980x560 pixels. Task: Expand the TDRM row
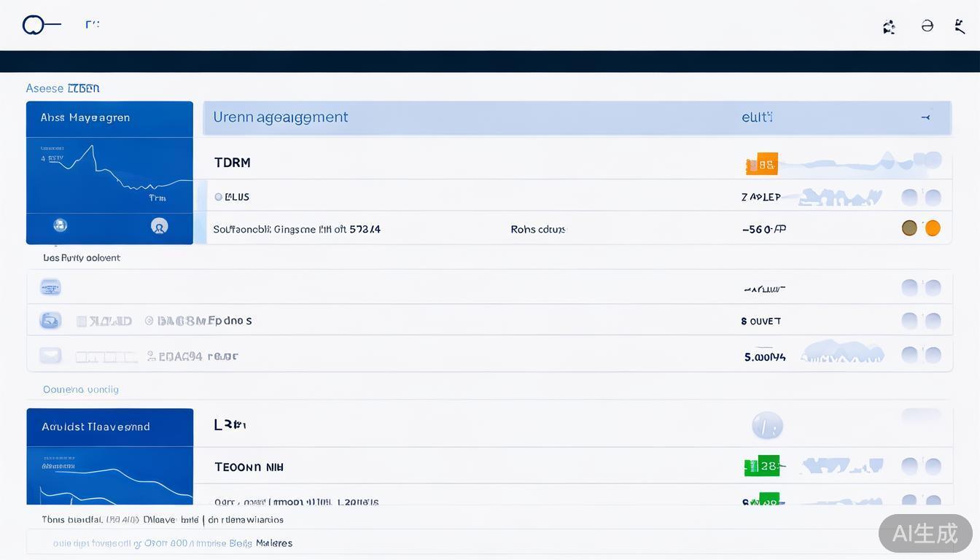pyautogui.click(x=233, y=163)
